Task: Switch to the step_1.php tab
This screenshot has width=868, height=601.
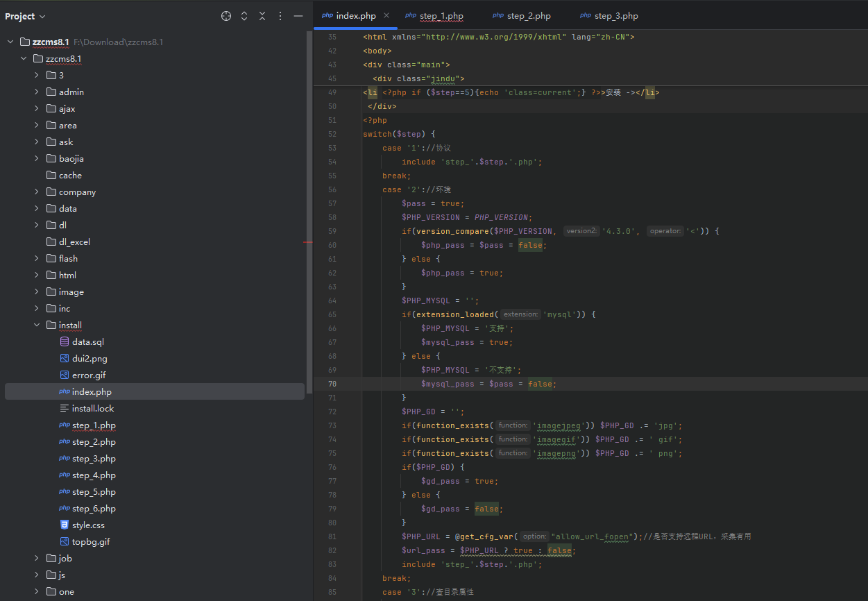Action: (441, 16)
